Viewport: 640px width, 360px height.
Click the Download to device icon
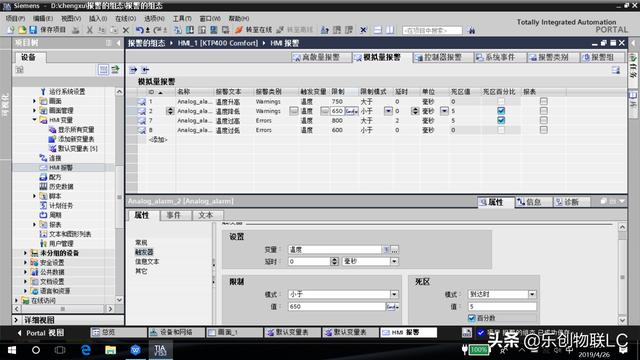pyautogui.click(x=190, y=30)
